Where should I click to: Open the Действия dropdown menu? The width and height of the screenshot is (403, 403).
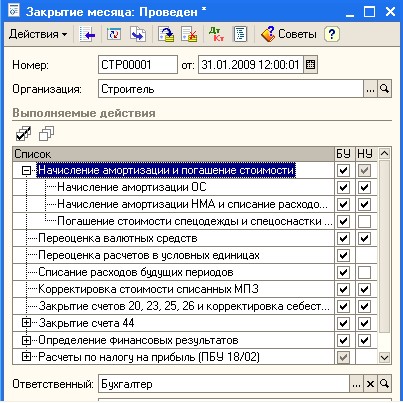coord(38,34)
